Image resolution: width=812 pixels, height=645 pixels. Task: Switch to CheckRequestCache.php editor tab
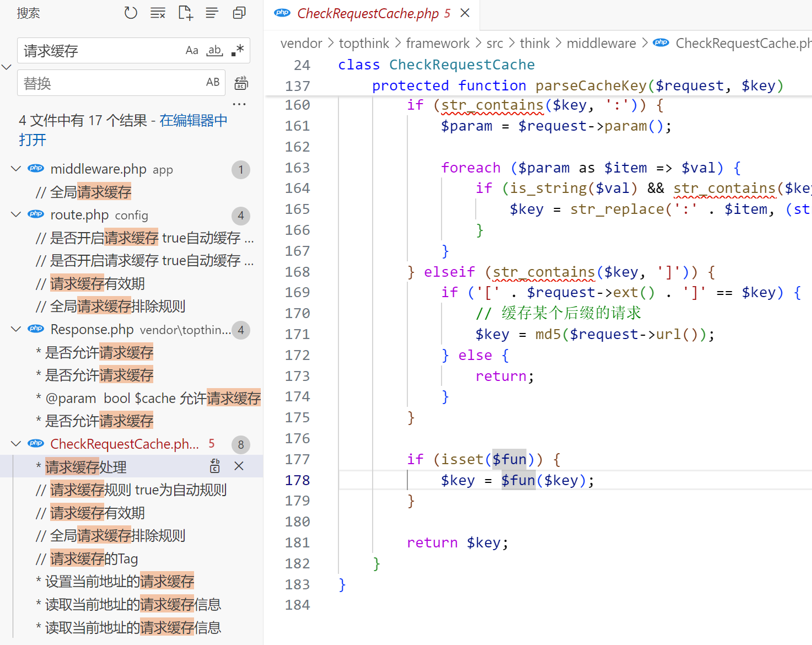[x=372, y=14]
